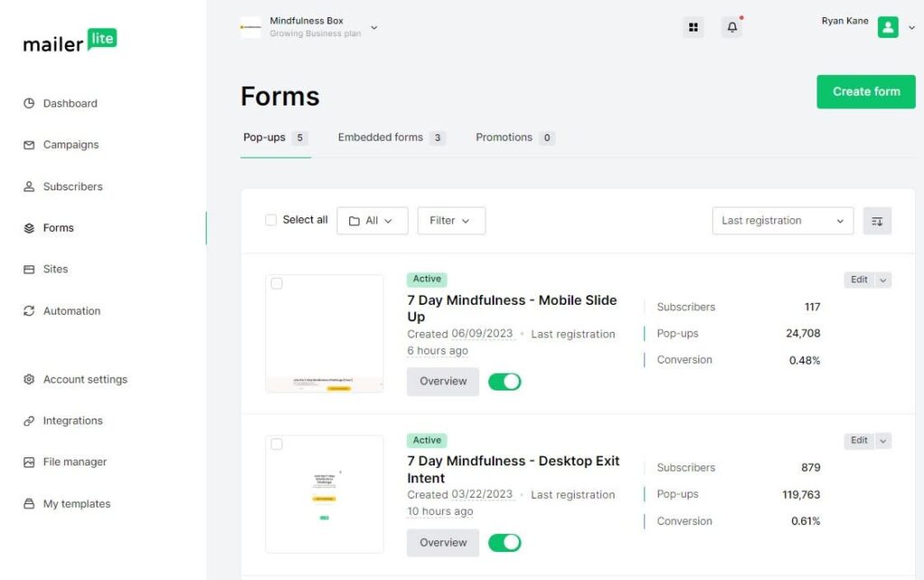
Task: Click the Create form button
Action: coord(865,92)
